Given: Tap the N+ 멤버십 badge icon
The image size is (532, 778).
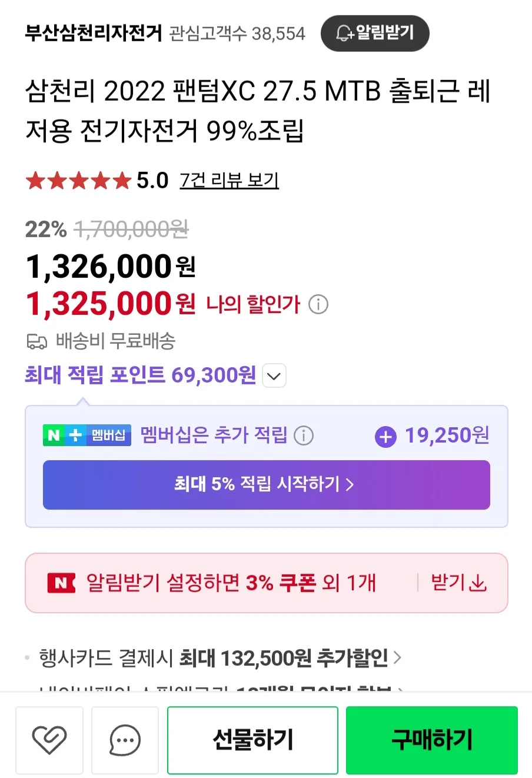Looking at the screenshot, I should pos(87,435).
